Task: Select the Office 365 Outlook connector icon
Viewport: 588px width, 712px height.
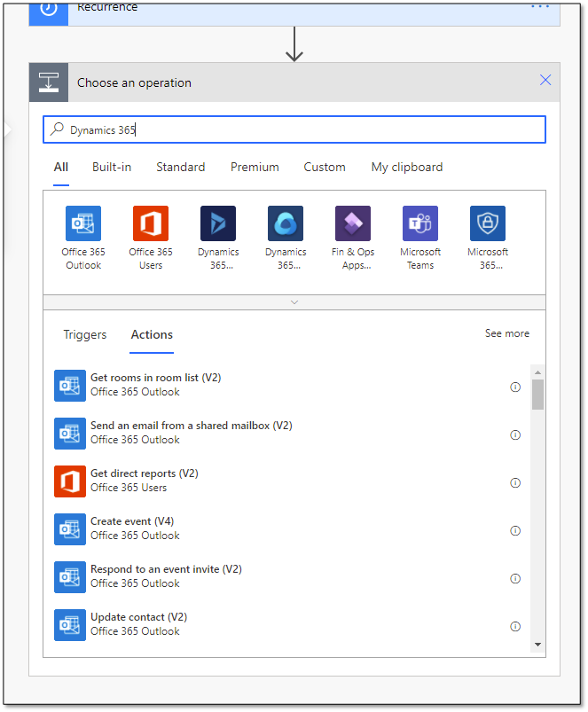Action: (x=83, y=223)
